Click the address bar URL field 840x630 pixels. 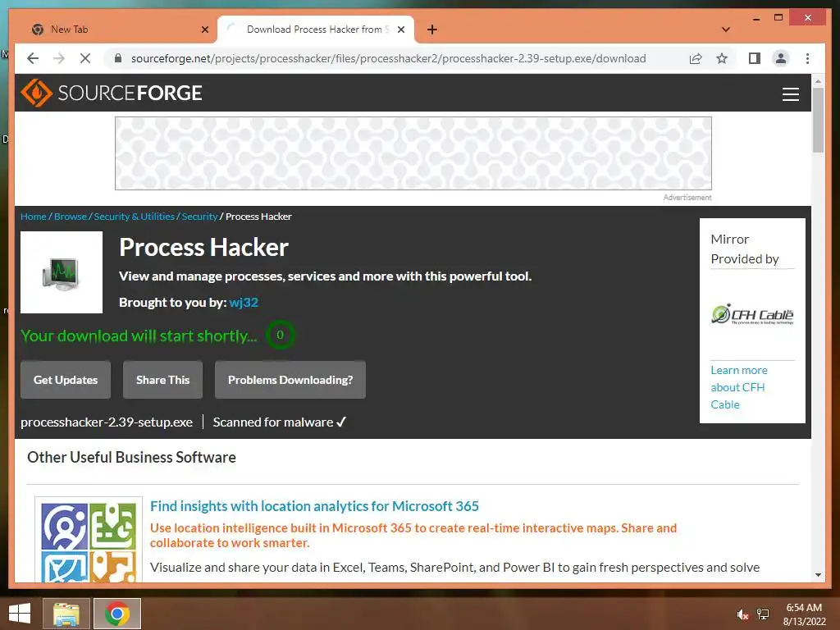[x=388, y=58]
